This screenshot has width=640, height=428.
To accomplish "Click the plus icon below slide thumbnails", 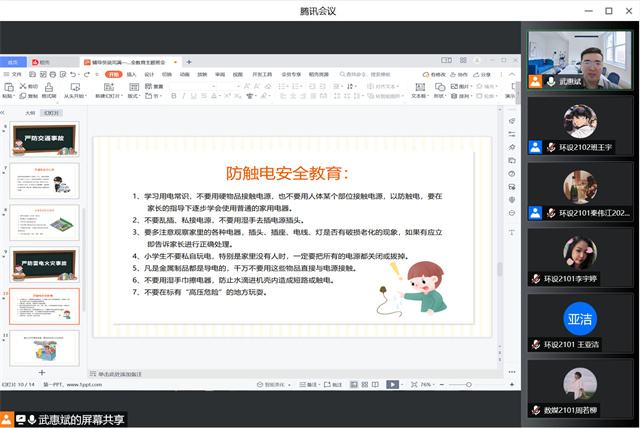I will (x=42, y=373).
